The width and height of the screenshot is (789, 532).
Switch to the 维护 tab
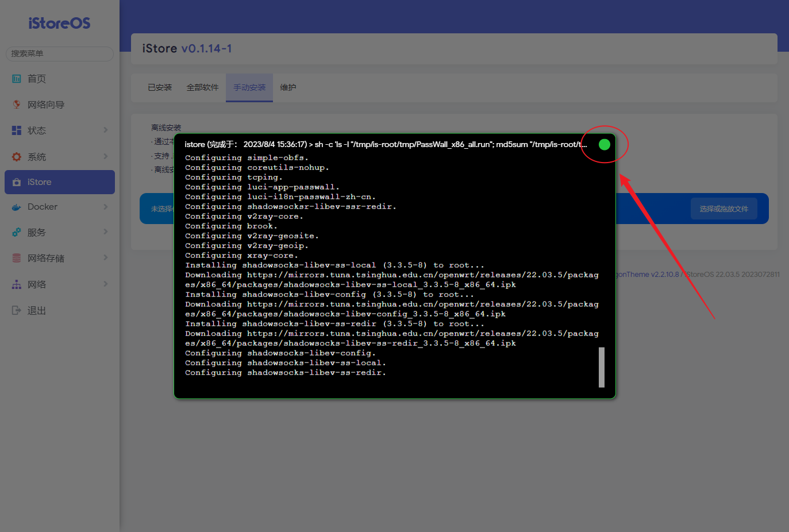288,87
